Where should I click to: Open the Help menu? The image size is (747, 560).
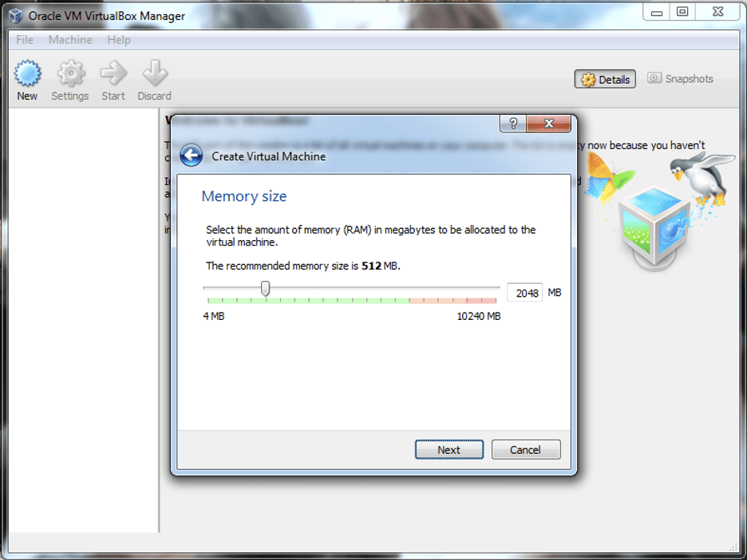coord(119,40)
